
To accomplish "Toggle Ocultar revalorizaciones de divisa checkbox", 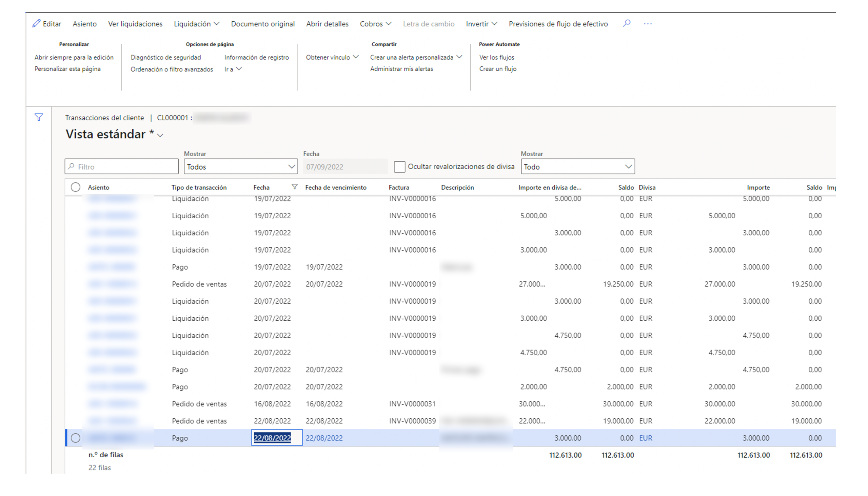I will (399, 166).
